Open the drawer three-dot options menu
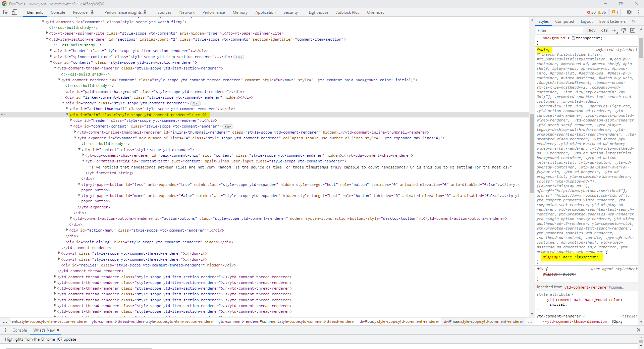The height and width of the screenshot is (349, 644). [5, 330]
